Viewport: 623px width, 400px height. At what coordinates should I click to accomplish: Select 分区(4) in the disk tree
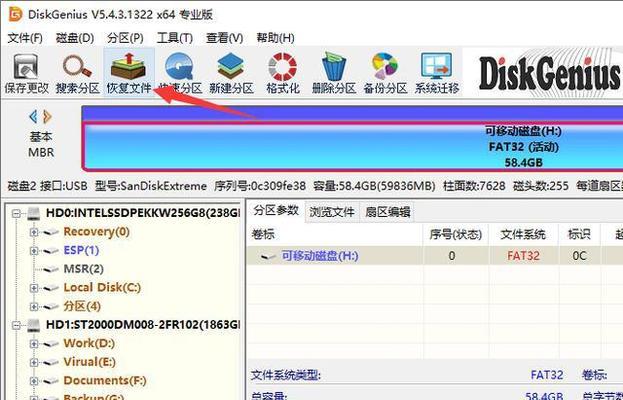82,307
